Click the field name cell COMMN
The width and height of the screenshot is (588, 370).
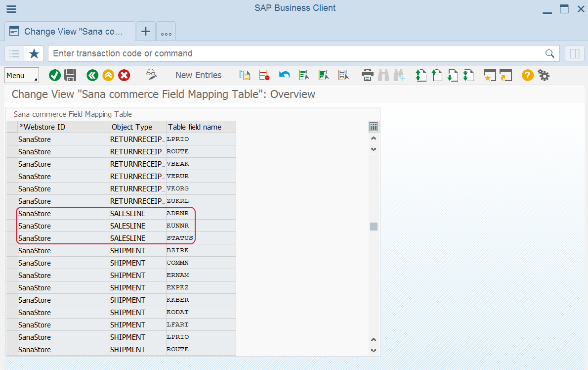tap(201, 263)
